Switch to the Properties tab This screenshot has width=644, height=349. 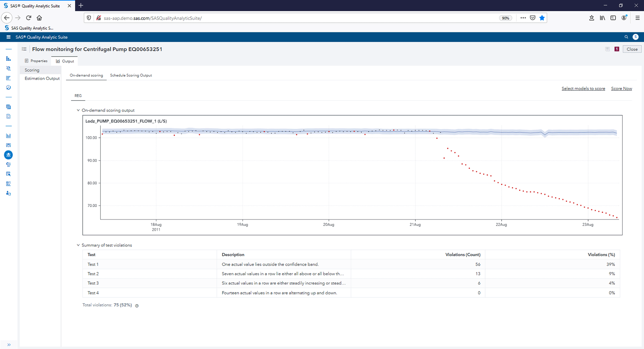coord(36,61)
